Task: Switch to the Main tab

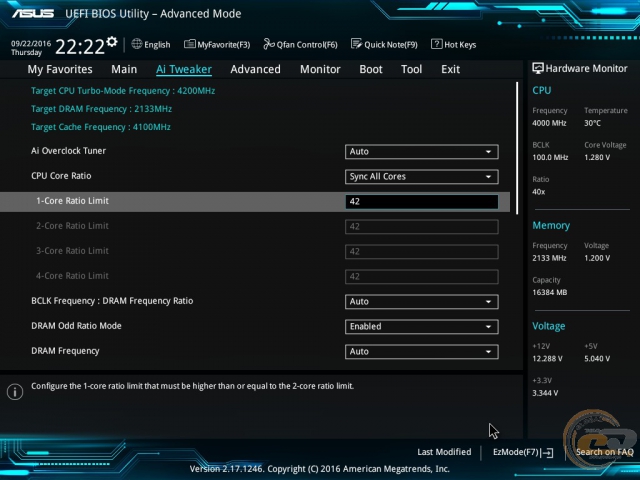Action: 124,69
